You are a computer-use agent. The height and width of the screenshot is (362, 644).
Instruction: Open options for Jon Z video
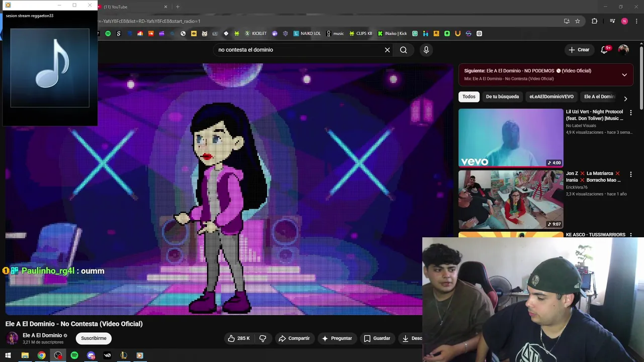pyautogui.click(x=631, y=174)
